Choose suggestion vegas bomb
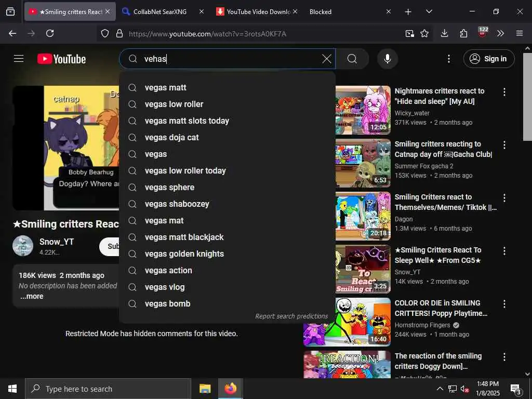532x399 pixels. (x=228, y=303)
